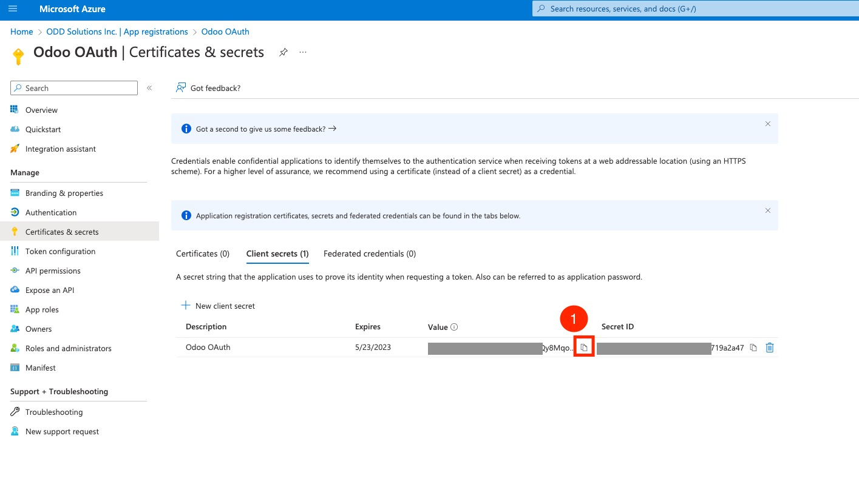This screenshot has width=859, height=504.
Task: Open the Azure portal hamburger menu
Action: point(13,9)
